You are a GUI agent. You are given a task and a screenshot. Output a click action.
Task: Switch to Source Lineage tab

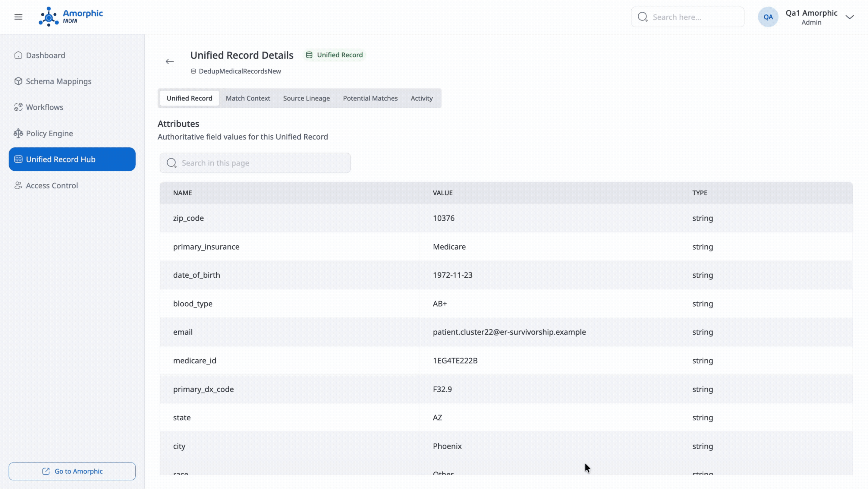coord(306,98)
